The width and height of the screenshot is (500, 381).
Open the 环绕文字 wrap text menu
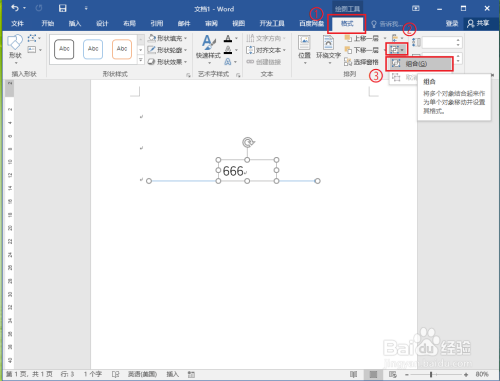[x=328, y=49]
